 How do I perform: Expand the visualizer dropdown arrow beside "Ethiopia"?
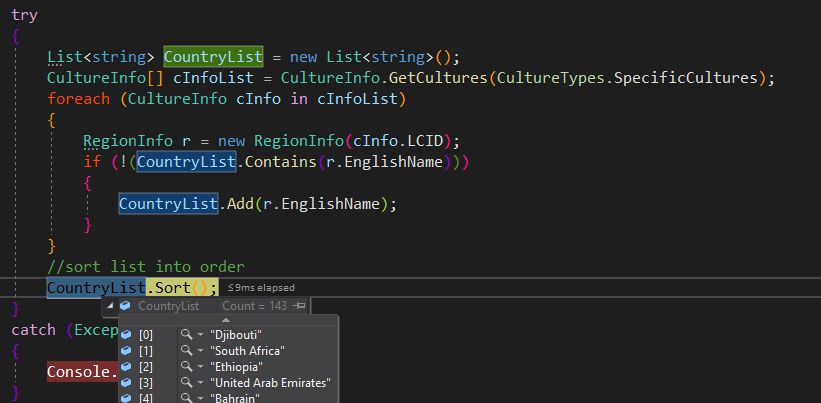pos(200,367)
